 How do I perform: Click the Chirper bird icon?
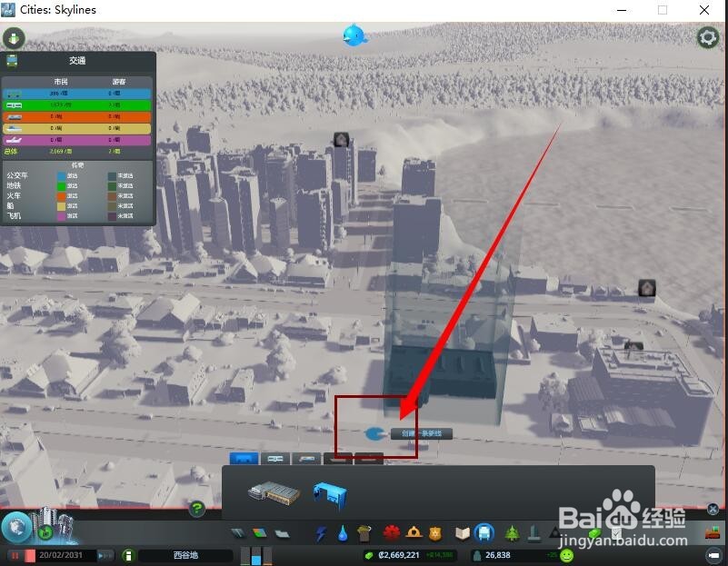tap(354, 35)
